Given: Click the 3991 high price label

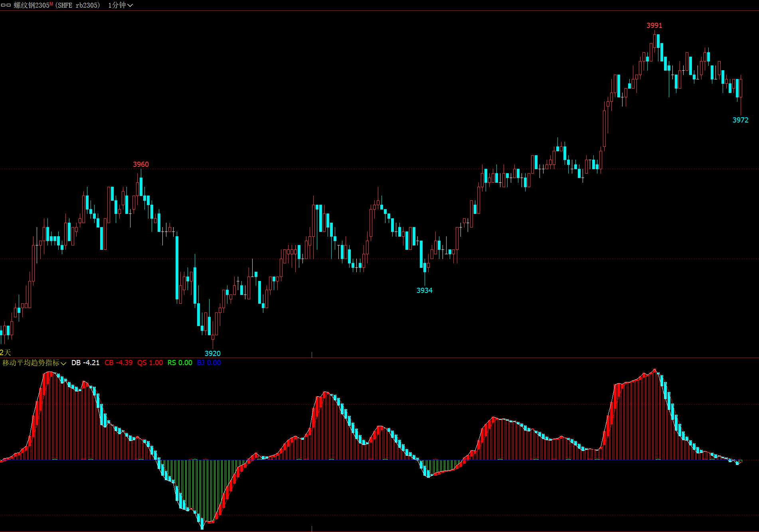Looking at the screenshot, I should [654, 26].
